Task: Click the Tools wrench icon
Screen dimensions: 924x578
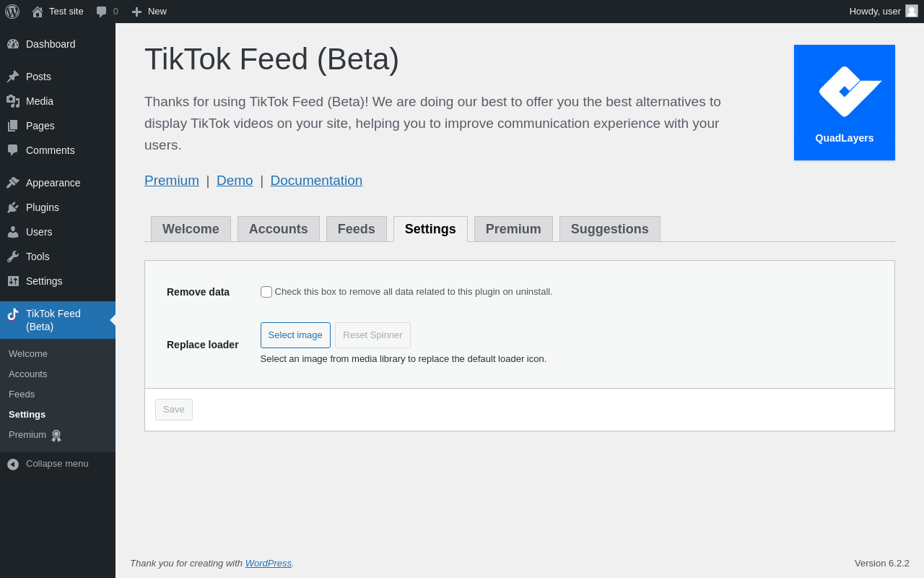Action: click(13, 256)
